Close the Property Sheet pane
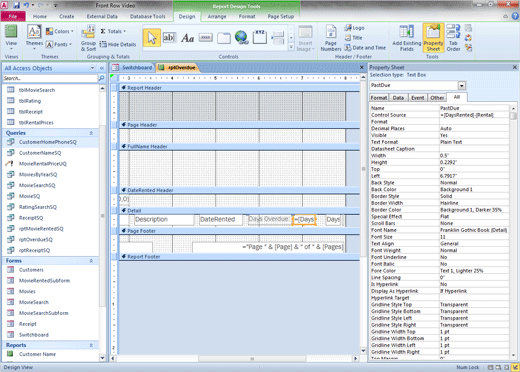520x372 pixels. pyautogui.click(x=515, y=67)
